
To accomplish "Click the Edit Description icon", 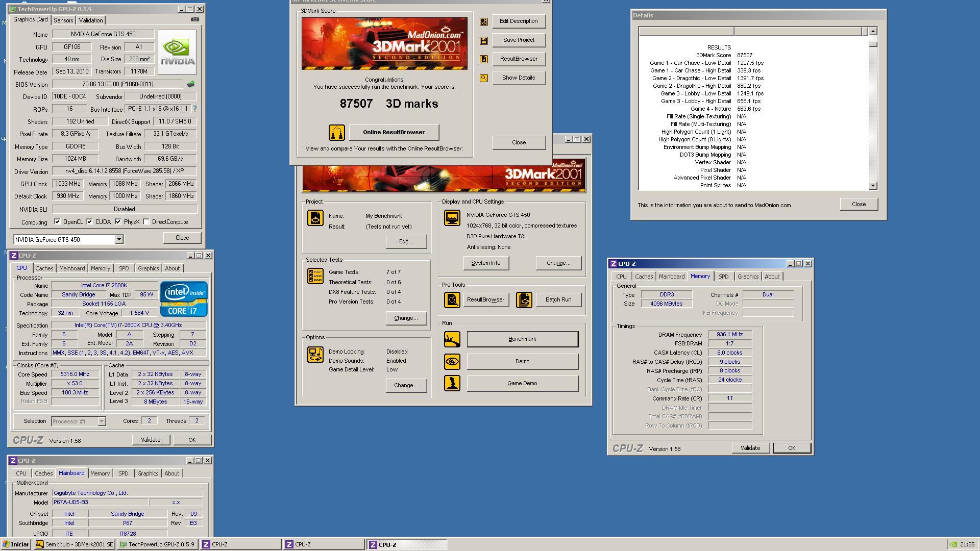I will coord(484,21).
